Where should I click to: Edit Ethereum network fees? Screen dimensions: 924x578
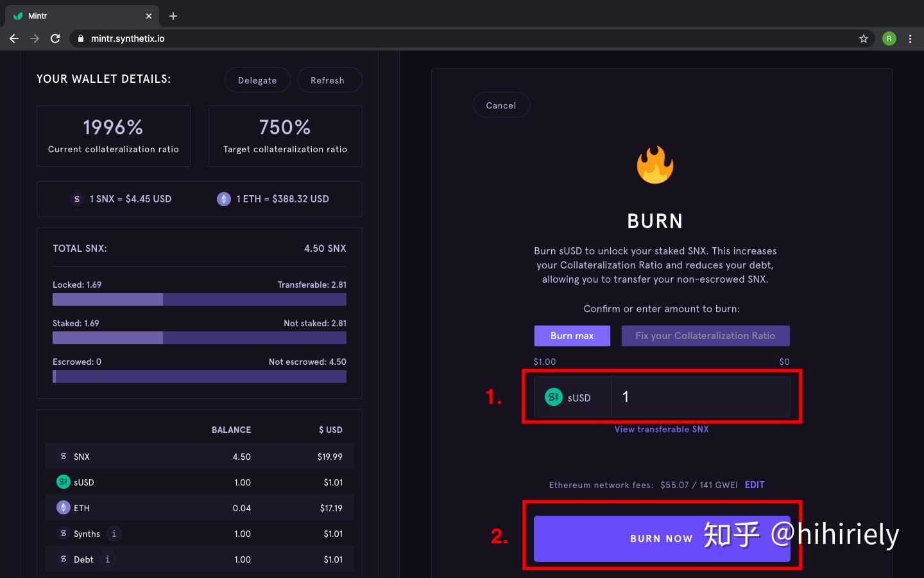click(x=755, y=485)
